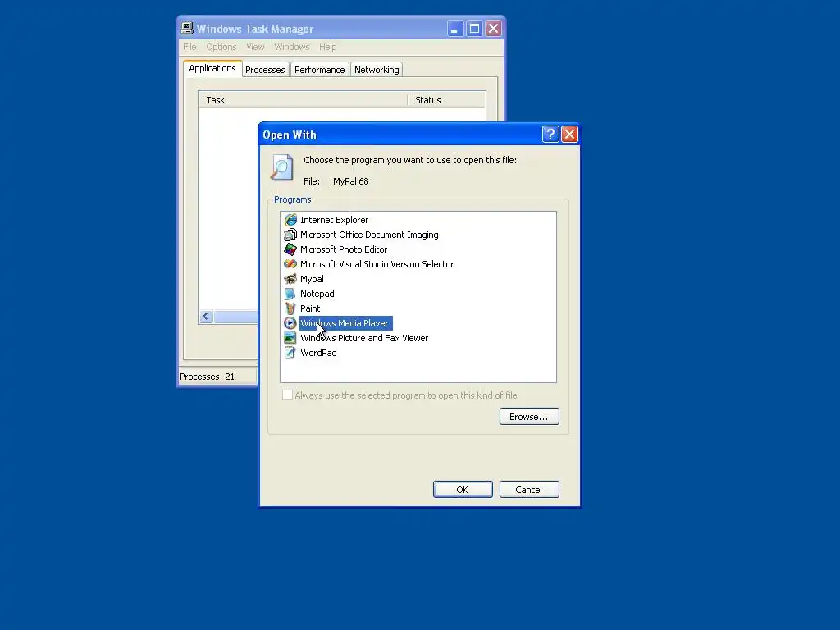
Task: Switch to the Performance tab
Action: point(320,70)
